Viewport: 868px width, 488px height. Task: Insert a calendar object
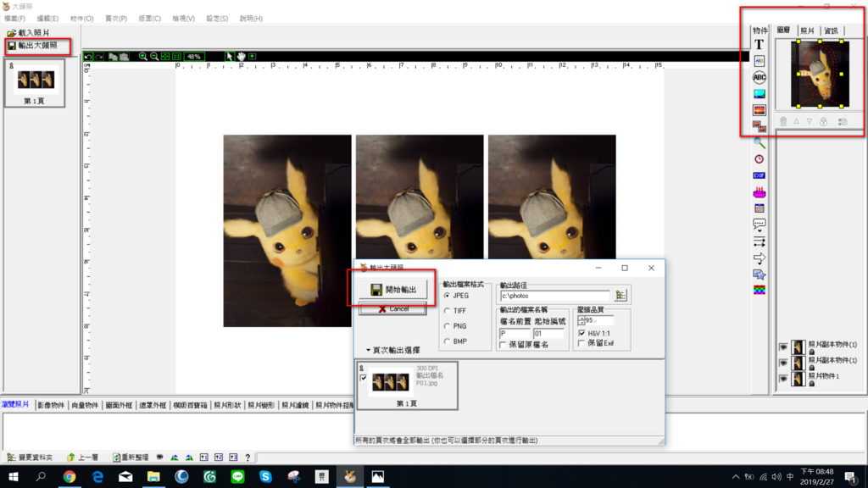(x=759, y=208)
